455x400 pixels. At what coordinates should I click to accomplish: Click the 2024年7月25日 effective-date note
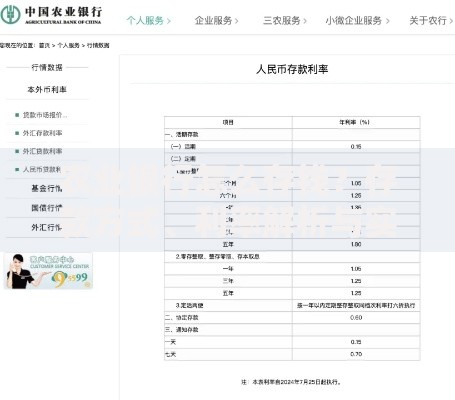[291, 382]
